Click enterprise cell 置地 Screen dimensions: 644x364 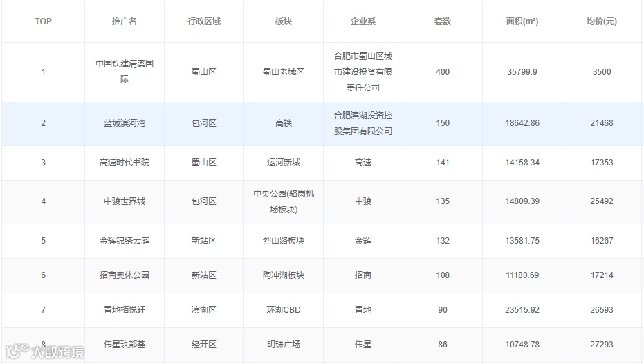click(x=363, y=310)
